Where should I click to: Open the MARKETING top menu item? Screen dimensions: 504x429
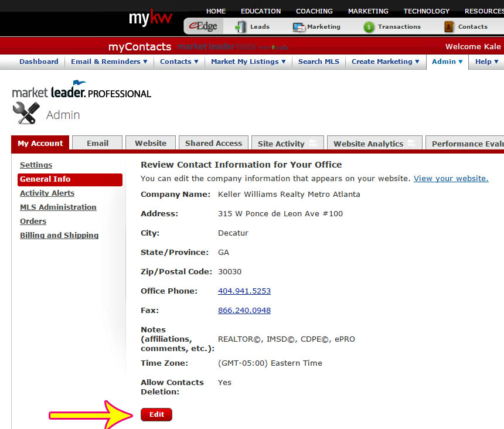click(x=368, y=11)
